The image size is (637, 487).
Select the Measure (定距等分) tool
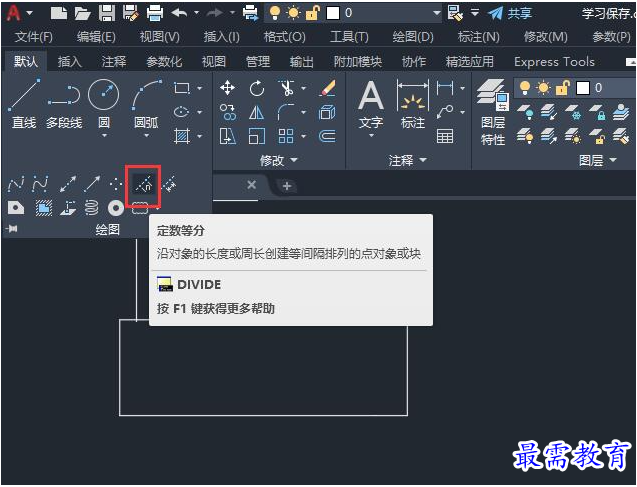tap(169, 185)
